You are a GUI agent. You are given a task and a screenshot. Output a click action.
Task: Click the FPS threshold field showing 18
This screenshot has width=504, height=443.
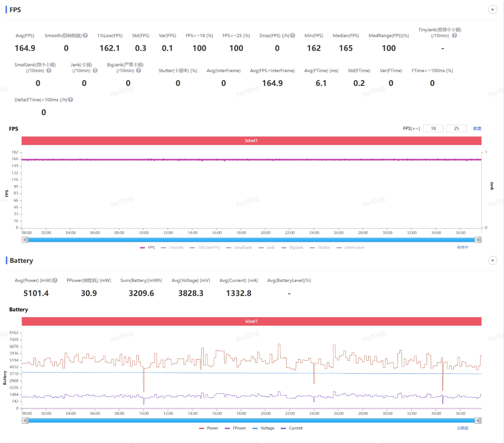coord(433,128)
